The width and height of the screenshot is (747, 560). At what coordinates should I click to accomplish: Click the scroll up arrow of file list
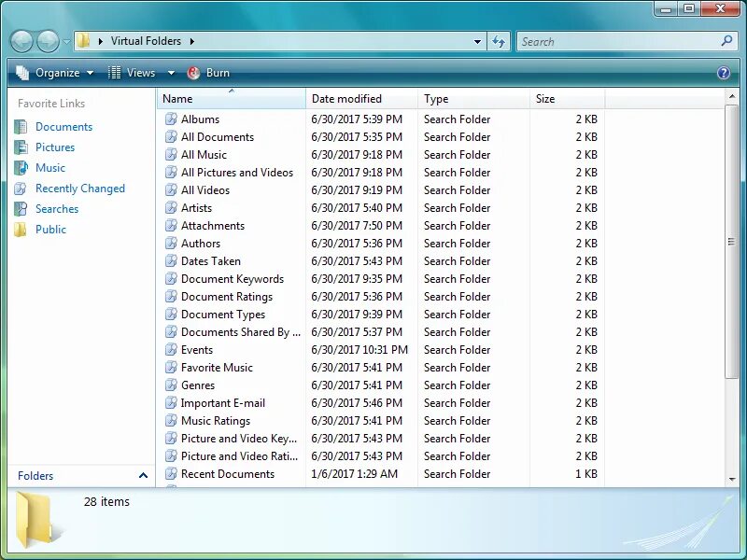[732, 97]
